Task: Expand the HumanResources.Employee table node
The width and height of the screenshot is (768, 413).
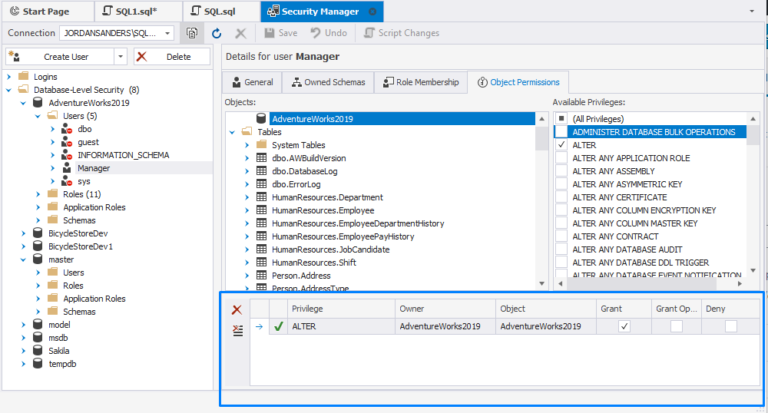Action: 247,211
